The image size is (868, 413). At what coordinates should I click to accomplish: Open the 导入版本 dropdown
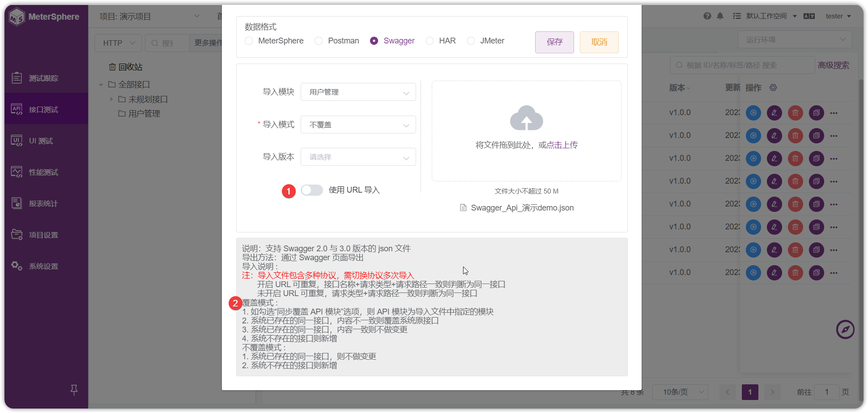(x=358, y=157)
